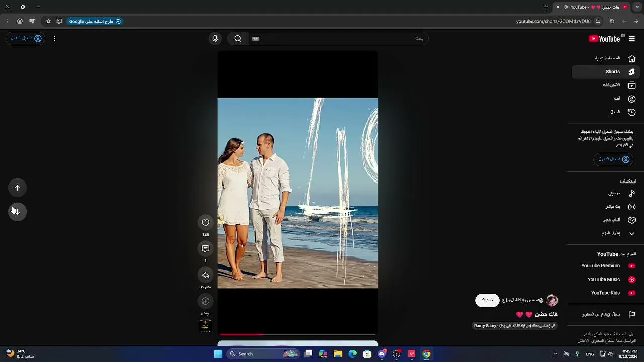Open Gaming (ألعاب فيديو) in Explore section
644x362 pixels.
coord(606,220)
